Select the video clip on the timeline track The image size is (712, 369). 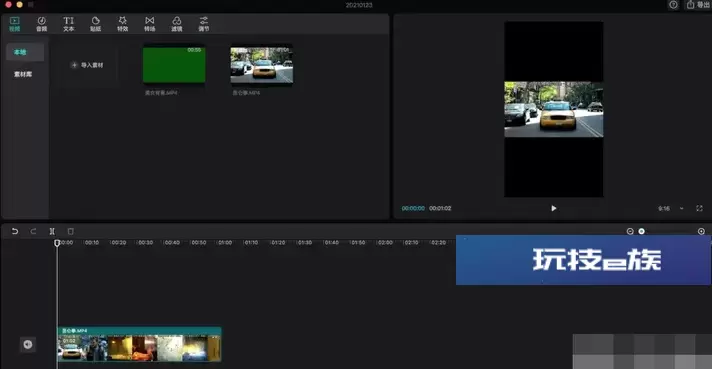coord(139,344)
